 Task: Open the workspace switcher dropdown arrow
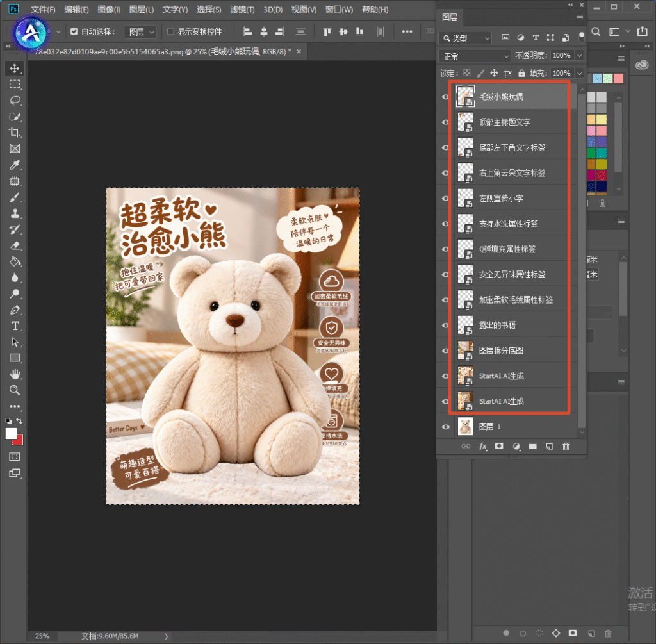pyautogui.click(x=628, y=31)
